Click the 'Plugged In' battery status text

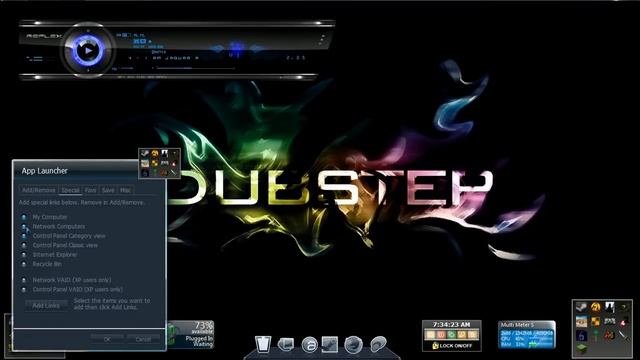(x=199, y=338)
